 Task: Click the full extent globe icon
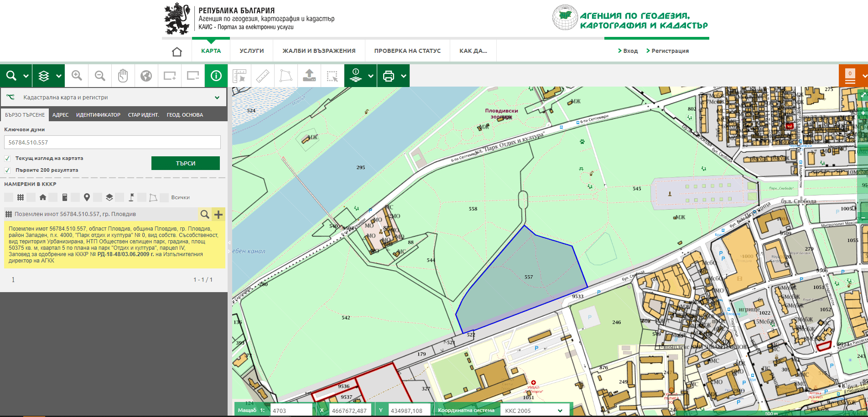click(x=146, y=76)
